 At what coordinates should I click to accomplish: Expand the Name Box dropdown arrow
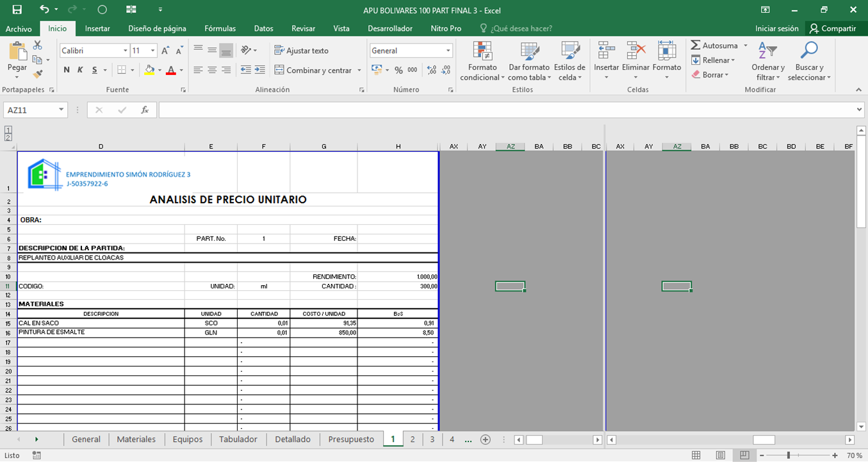coord(61,110)
